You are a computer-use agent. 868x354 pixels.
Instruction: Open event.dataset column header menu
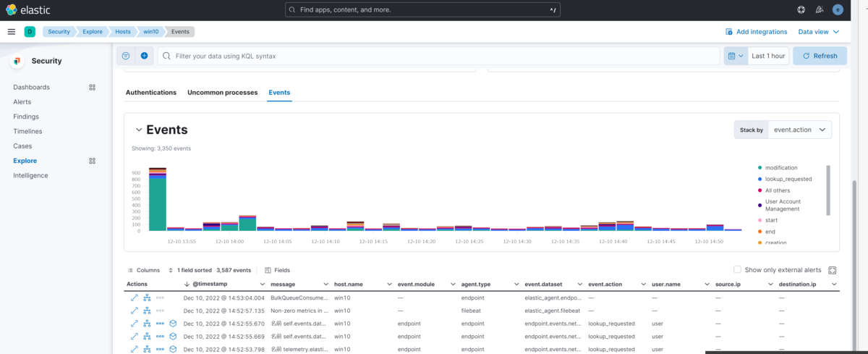pyautogui.click(x=581, y=285)
